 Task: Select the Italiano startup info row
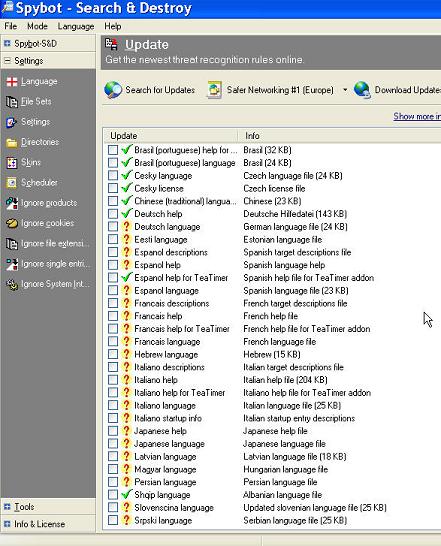click(x=168, y=418)
